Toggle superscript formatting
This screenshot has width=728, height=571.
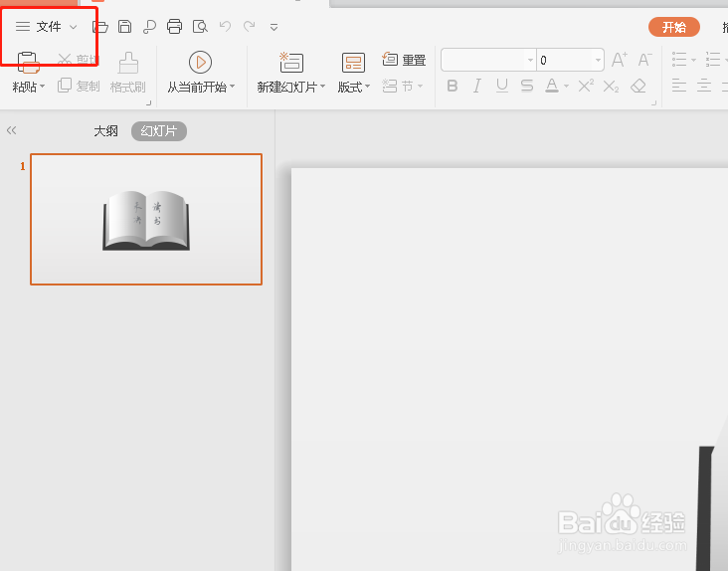coord(586,86)
